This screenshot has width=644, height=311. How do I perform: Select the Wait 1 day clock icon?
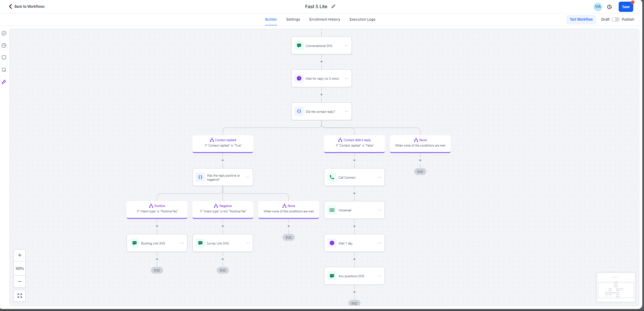click(332, 243)
